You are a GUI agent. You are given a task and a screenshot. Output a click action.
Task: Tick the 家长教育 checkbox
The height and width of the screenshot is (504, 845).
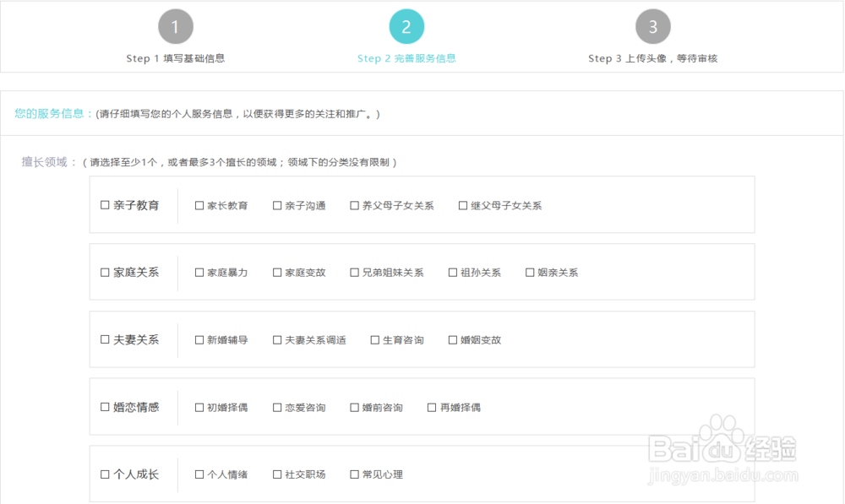(x=199, y=206)
